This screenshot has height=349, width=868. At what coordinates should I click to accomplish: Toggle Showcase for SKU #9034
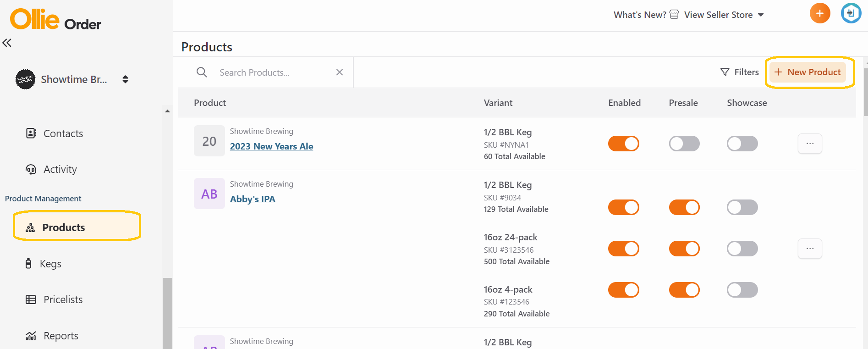click(742, 207)
